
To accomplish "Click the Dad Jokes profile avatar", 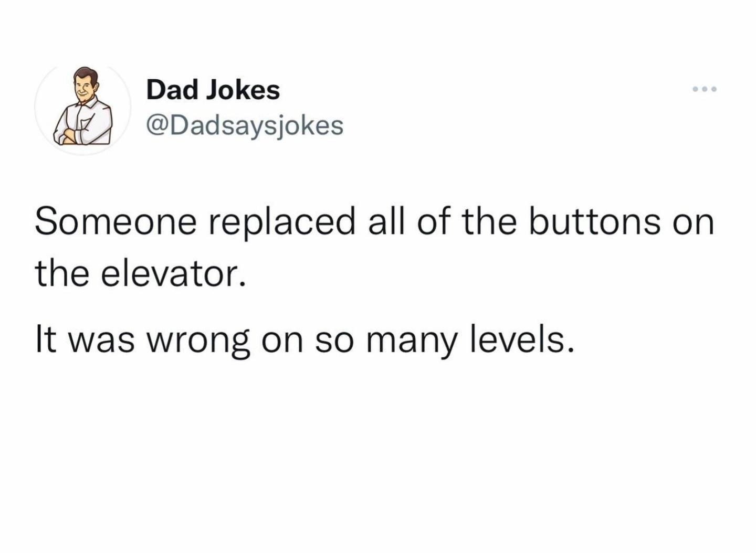I will click(82, 107).
